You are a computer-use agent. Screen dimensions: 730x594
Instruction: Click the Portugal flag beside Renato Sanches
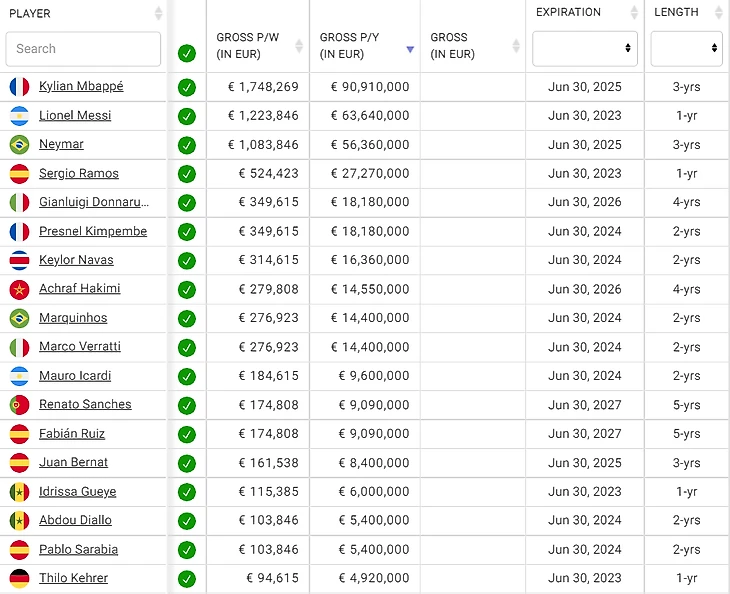(x=19, y=405)
